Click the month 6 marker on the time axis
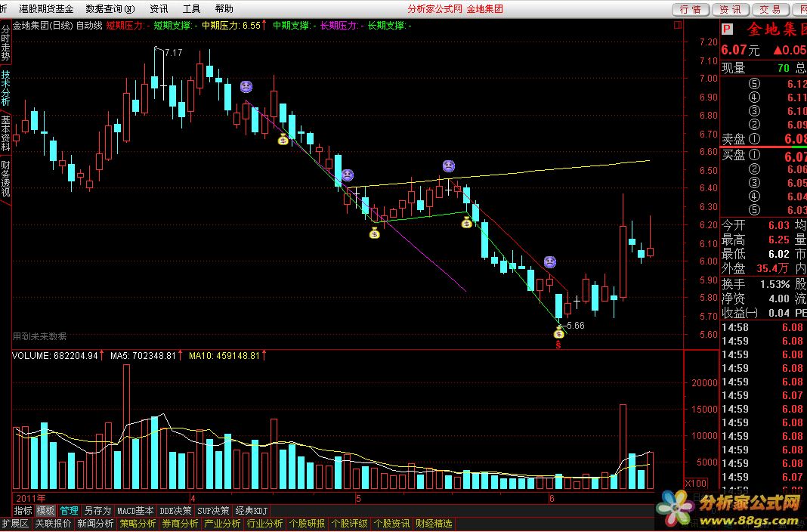The width and height of the screenshot is (807, 532). pyautogui.click(x=552, y=498)
